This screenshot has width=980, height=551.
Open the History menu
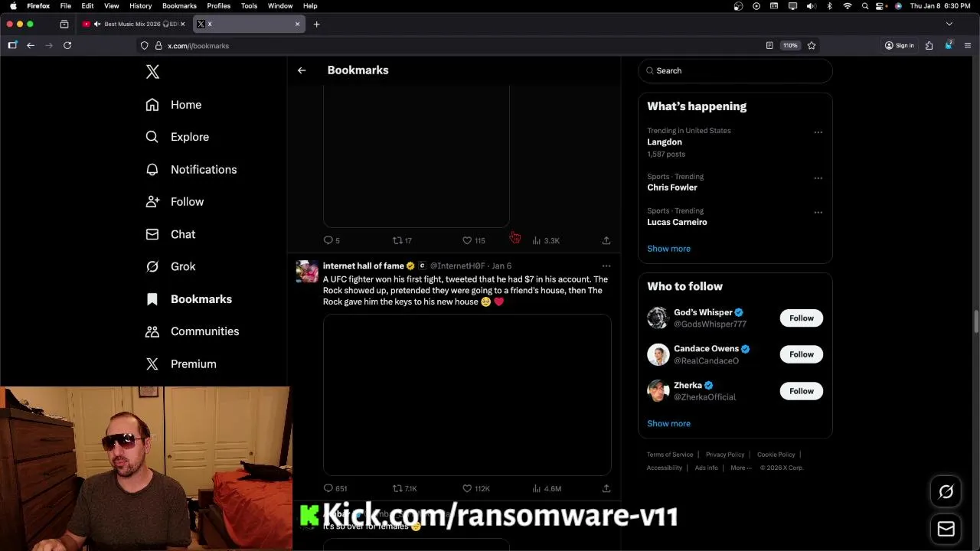pos(140,6)
